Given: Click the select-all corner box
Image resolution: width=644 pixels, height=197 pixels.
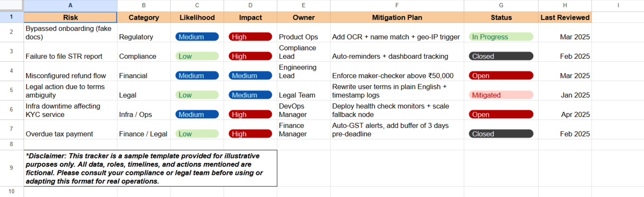Looking at the screenshot, I should coord(12,5).
